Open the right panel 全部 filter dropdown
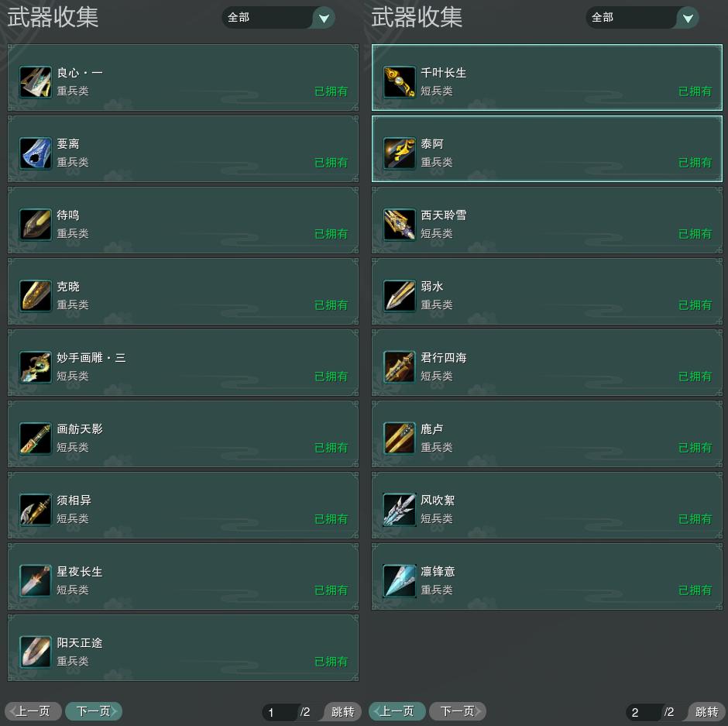728x726 pixels. 642,18
